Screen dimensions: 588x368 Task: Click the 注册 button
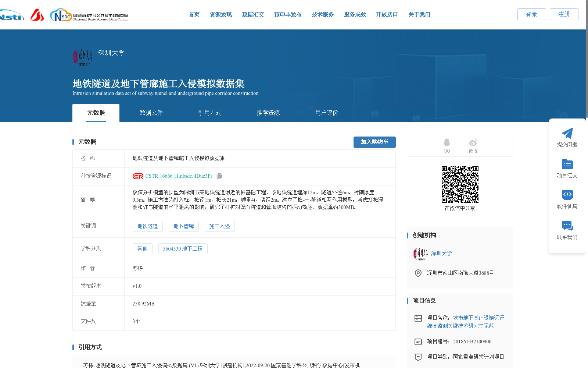[564, 14]
